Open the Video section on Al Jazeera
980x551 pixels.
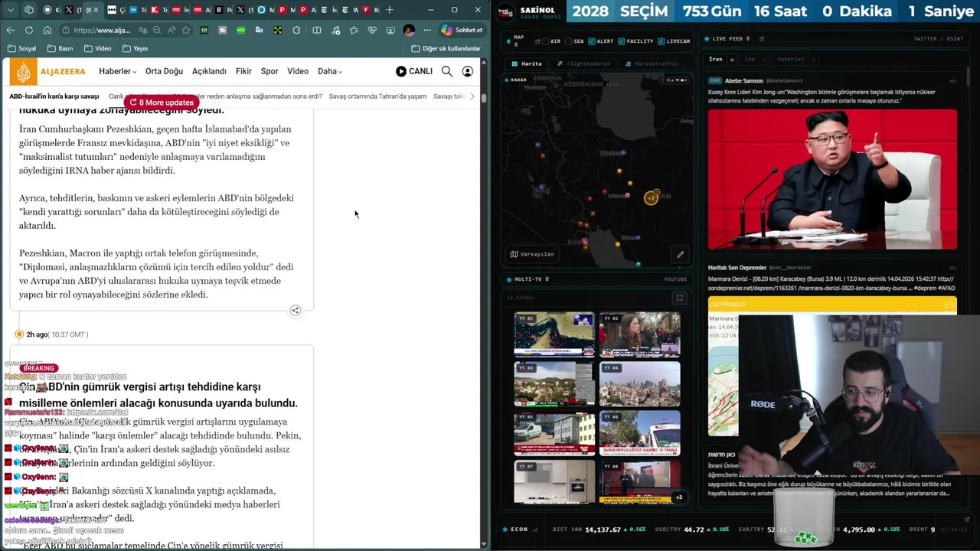pos(298,71)
